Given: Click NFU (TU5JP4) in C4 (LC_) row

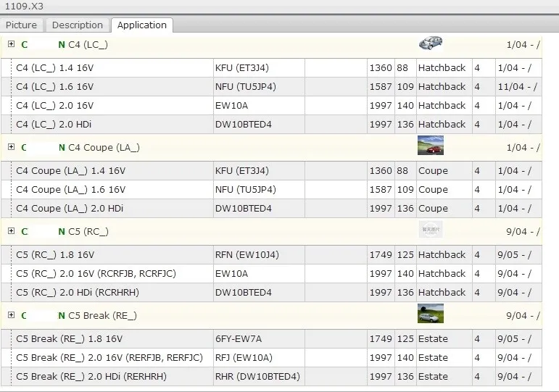Looking at the screenshot, I should 246,87.
